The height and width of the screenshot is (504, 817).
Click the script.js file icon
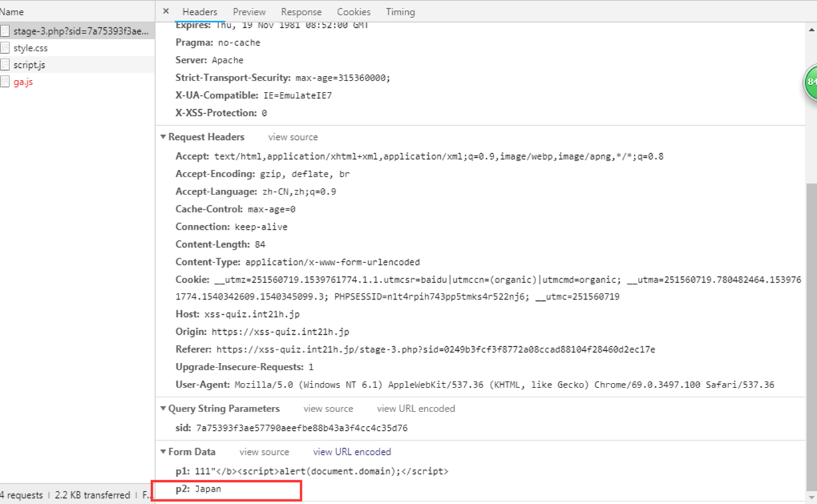point(5,65)
